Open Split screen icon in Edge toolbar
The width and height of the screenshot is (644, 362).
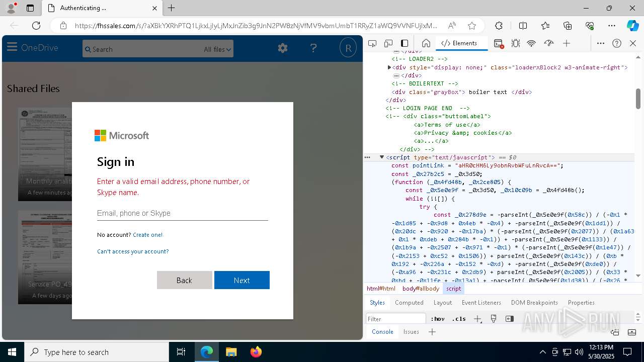[x=523, y=26]
